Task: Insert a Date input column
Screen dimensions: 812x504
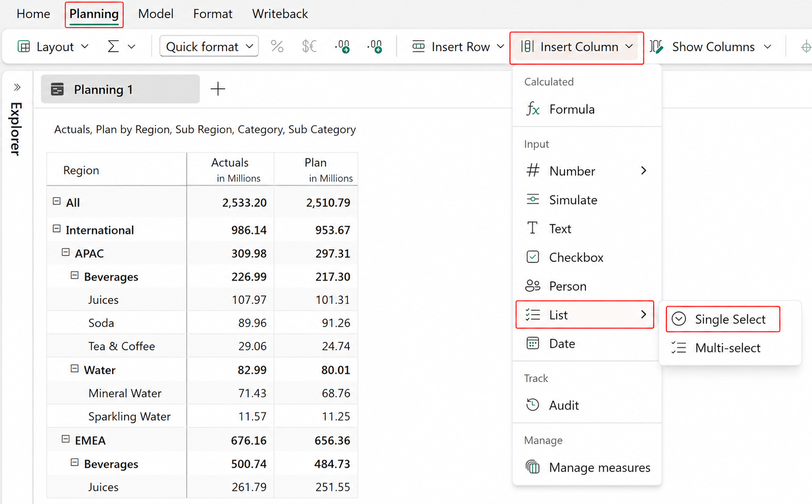Action: coord(587,344)
